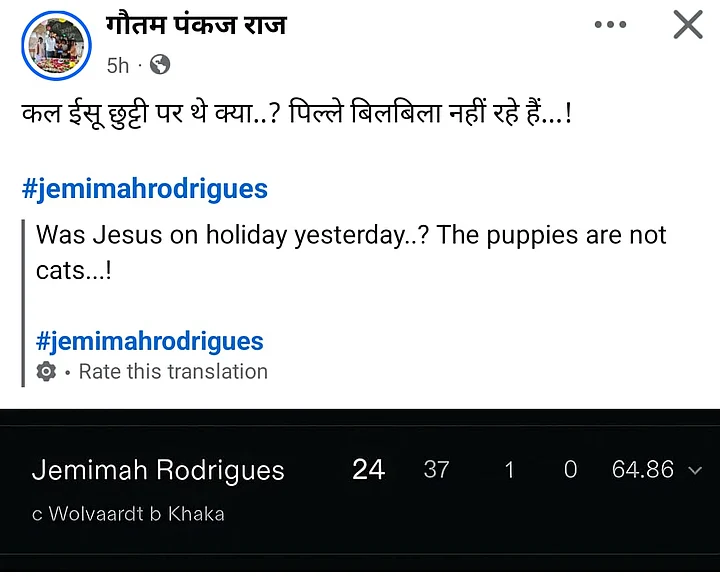Click the balls faced value 37
The image size is (720, 580).
pyautogui.click(x=436, y=470)
